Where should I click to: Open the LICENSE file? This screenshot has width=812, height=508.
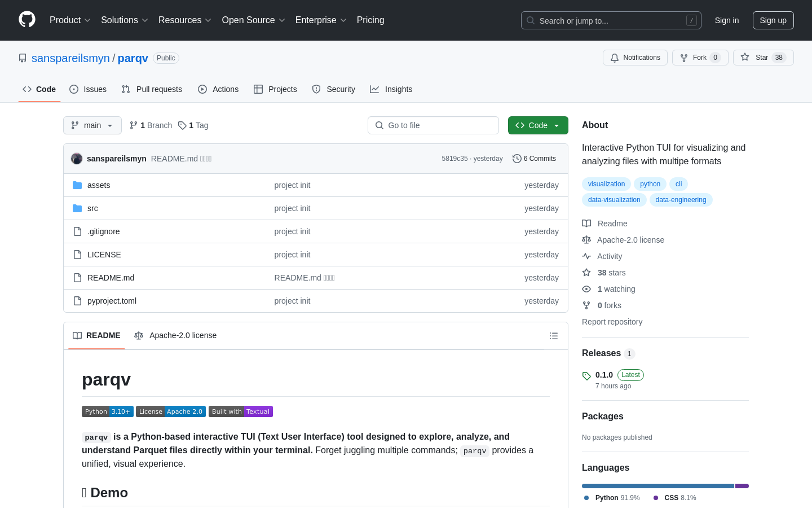(104, 255)
